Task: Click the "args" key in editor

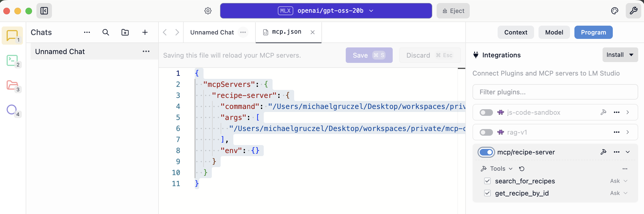Action: pos(233,117)
